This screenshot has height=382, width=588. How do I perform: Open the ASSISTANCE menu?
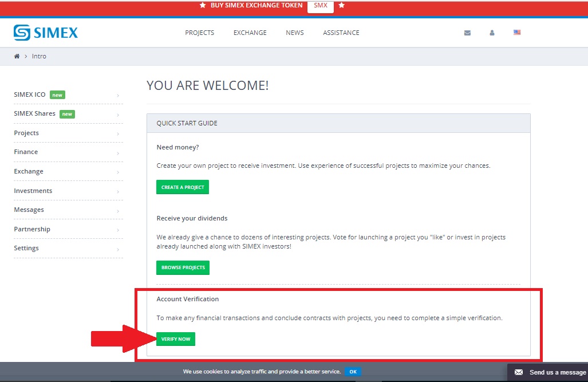341,33
